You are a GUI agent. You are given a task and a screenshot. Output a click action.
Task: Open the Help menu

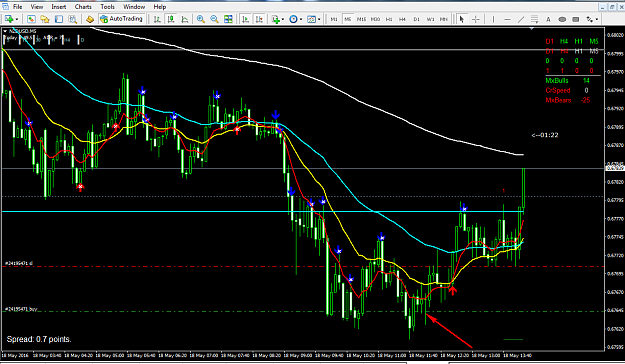click(x=159, y=7)
